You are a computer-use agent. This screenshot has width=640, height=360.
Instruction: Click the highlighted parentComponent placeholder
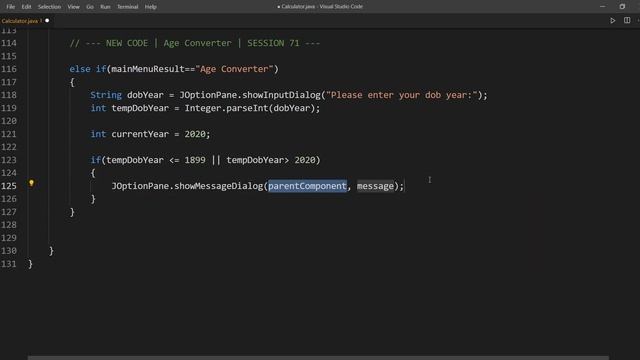(307, 186)
